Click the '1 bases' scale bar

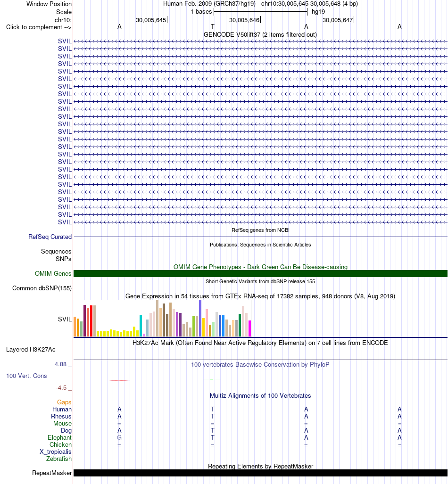point(260,12)
